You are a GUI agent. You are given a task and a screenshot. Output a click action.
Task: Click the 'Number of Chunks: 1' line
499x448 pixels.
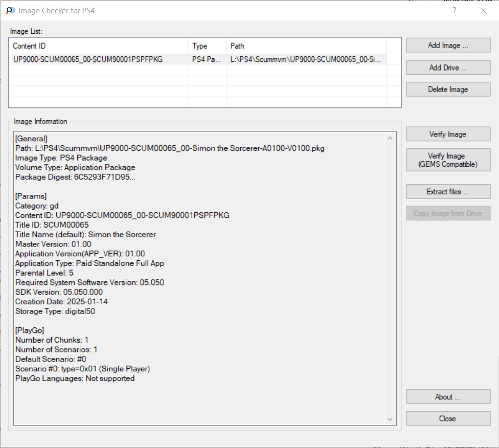pyautogui.click(x=52, y=340)
